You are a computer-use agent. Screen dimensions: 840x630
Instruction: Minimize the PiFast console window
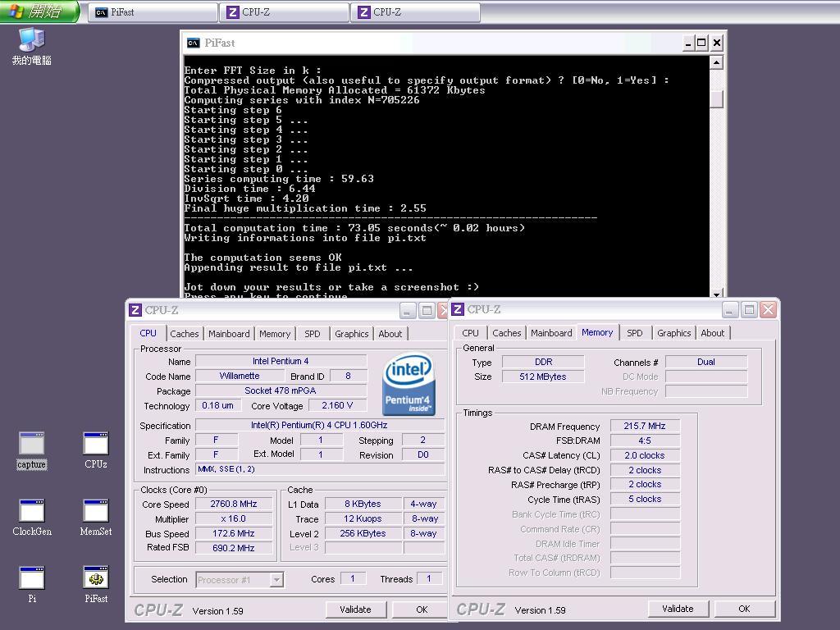(688, 43)
